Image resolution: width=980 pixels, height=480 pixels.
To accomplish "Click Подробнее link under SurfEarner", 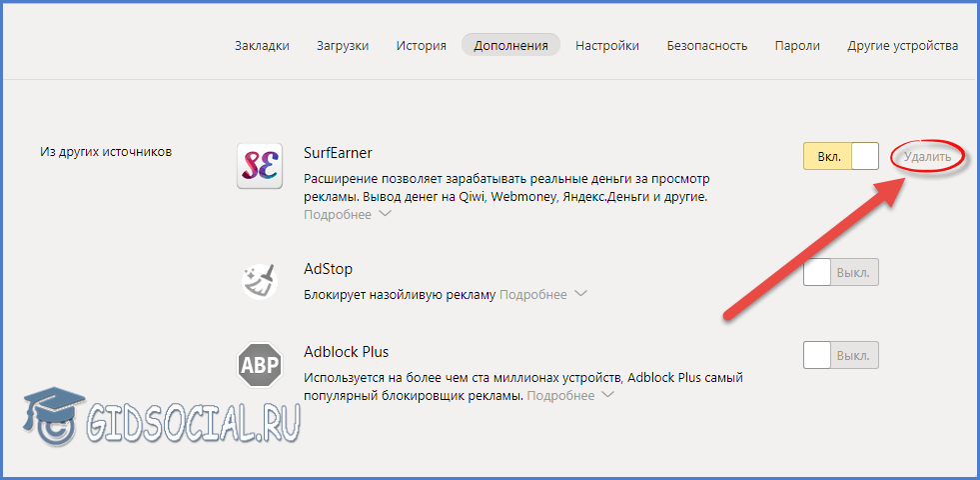I will [338, 215].
